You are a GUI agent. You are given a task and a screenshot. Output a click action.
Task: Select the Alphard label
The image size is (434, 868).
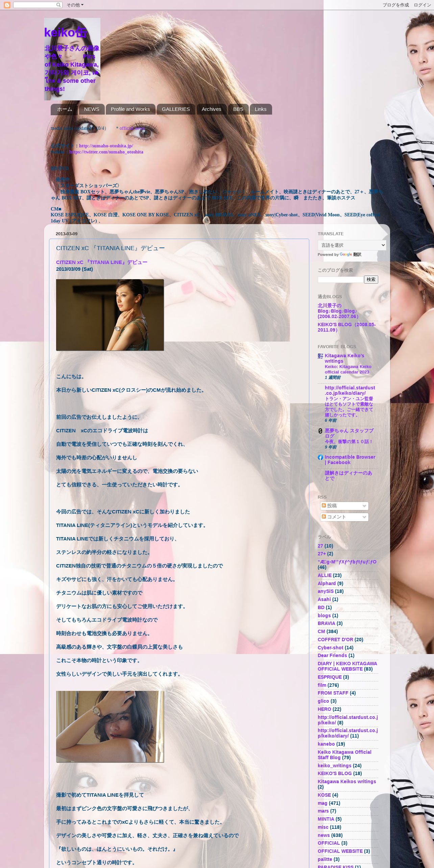click(x=327, y=583)
